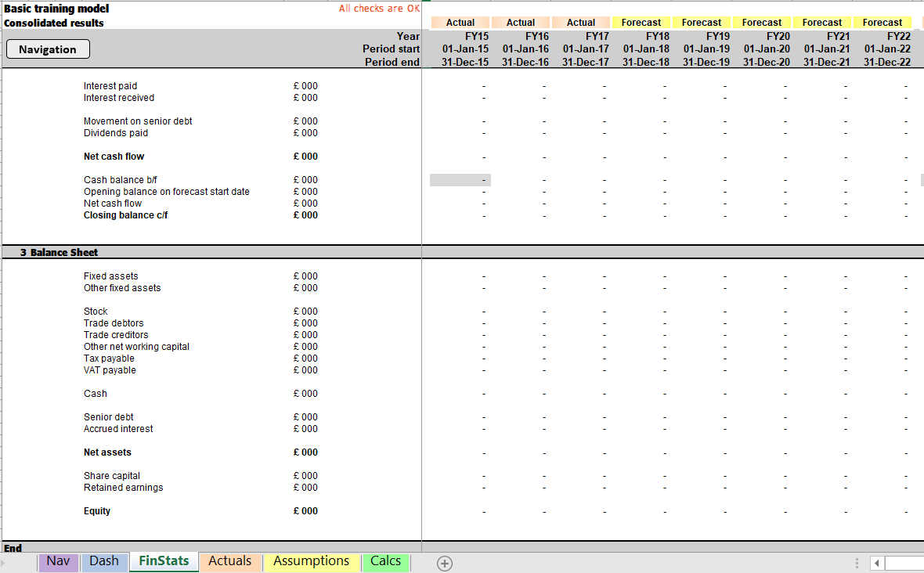Click the horizontal scroll box at bottom right

pos(904,563)
